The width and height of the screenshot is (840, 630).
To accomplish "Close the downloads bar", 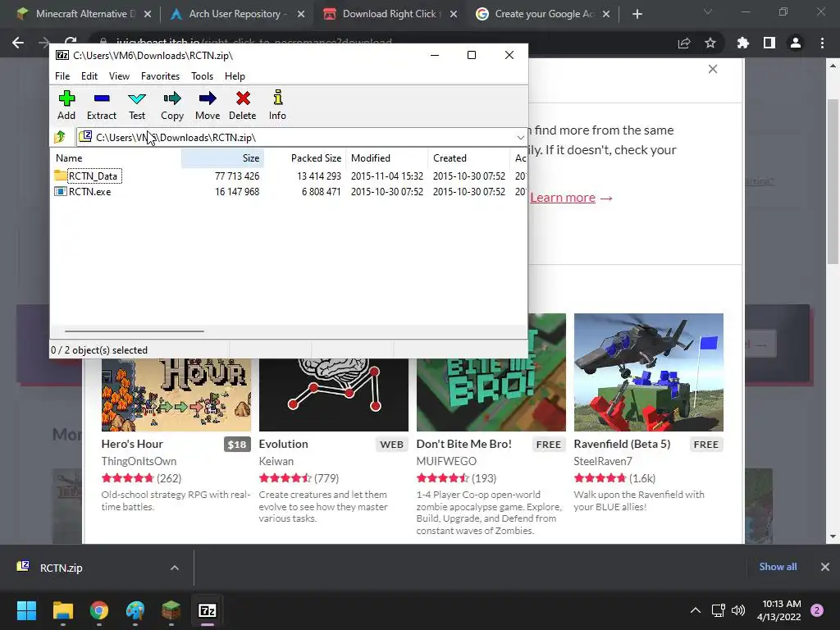I will pyautogui.click(x=825, y=566).
